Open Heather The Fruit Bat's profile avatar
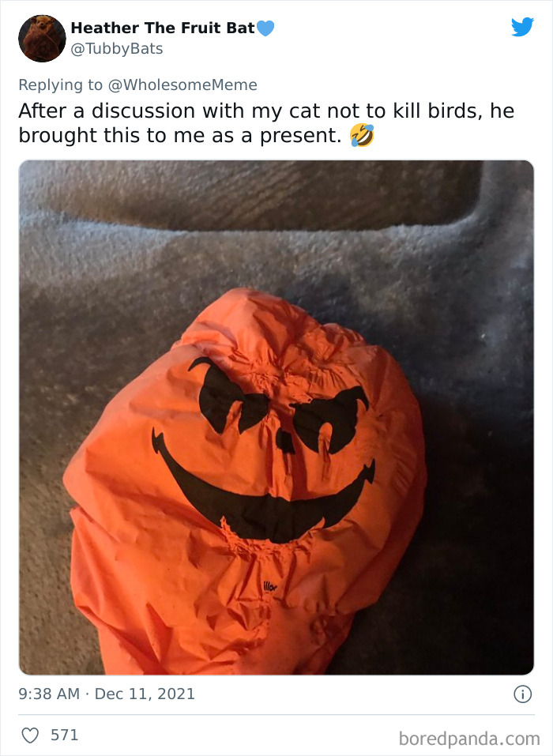 42,39
